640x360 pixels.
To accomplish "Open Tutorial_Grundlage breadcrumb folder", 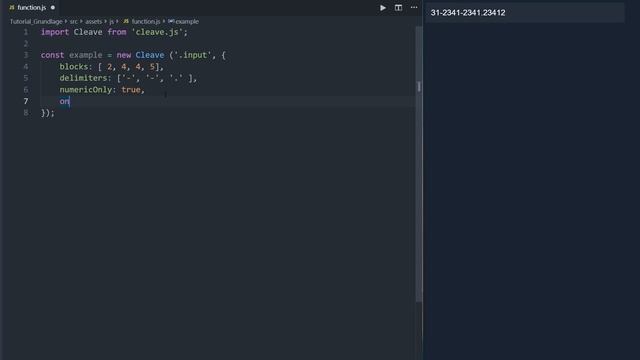I will pos(36,21).
